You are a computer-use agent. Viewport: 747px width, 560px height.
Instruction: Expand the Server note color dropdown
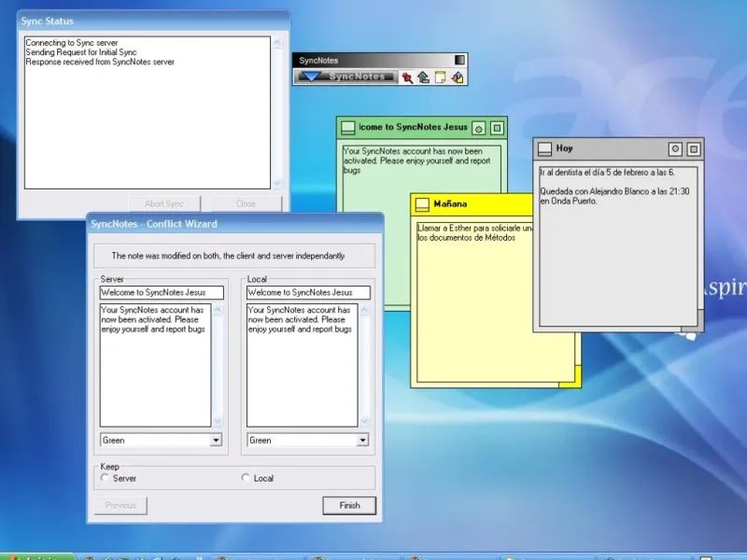pos(216,440)
